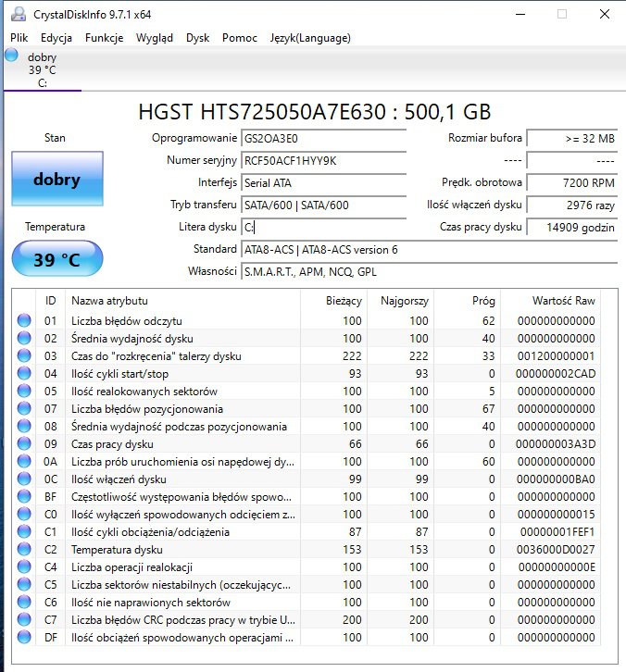Click the 39 °C temperature button

point(57,259)
